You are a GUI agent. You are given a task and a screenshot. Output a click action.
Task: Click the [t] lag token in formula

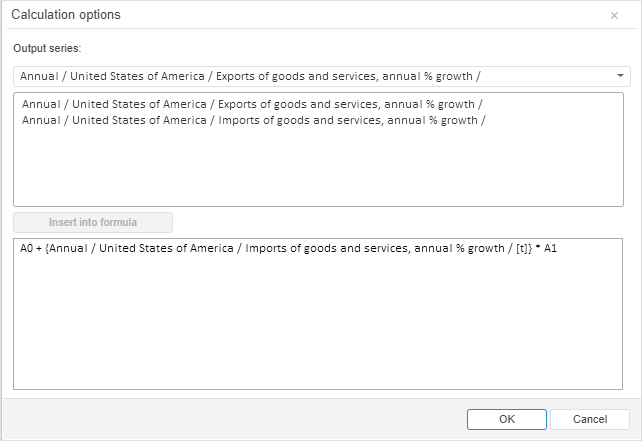tap(521, 248)
